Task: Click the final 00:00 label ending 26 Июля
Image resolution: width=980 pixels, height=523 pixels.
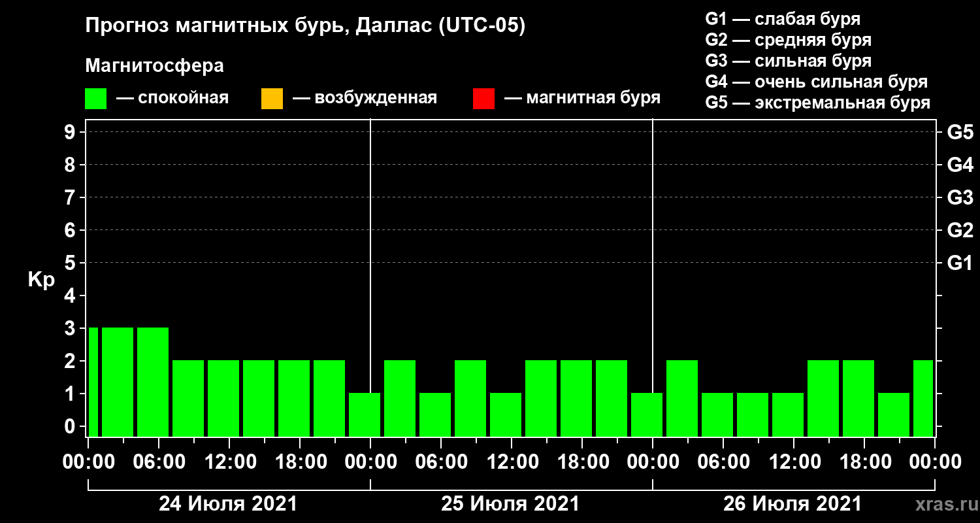Action: pos(934,462)
